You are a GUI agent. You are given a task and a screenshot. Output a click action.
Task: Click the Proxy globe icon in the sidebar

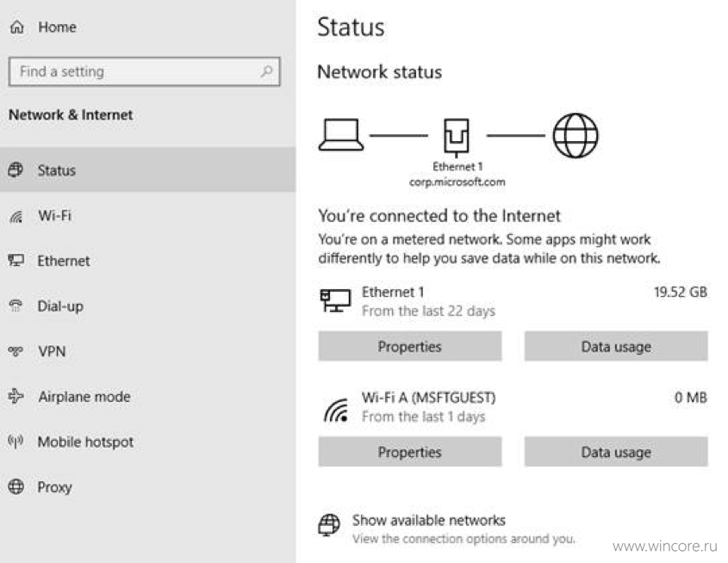click(x=16, y=486)
